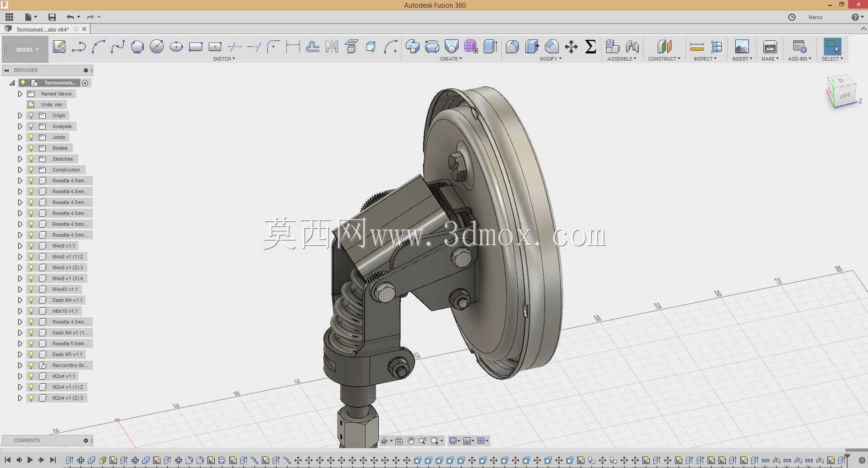Expand the Raccordino 8x component node
This screenshot has height=468, width=868.
click(x=20, y=365)
